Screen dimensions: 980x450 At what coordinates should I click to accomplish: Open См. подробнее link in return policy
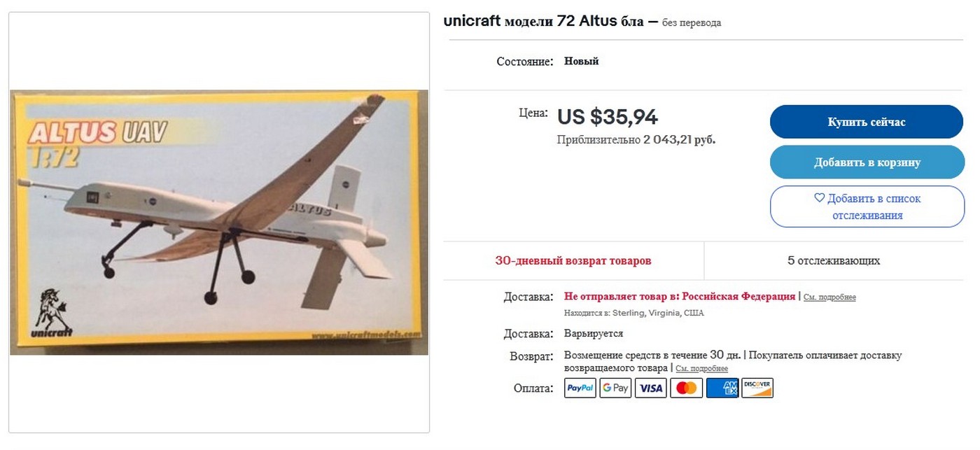click(701, 369)
